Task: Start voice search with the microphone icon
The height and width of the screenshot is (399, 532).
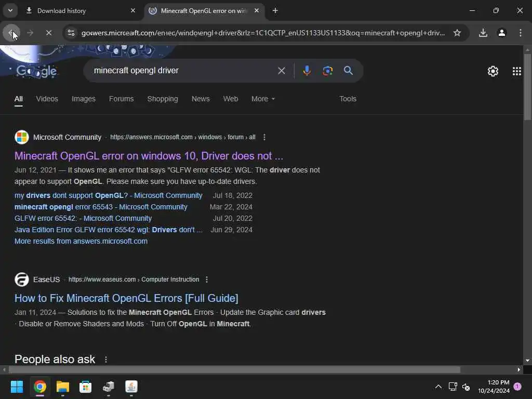Action: 307,71
